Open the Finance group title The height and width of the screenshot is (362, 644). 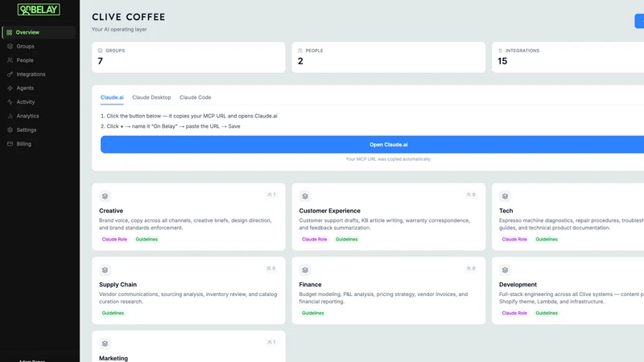310,285
